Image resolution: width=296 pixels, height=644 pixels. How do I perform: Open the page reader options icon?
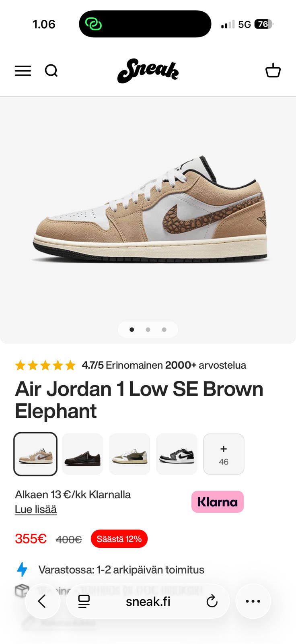[x=84, y=601]
